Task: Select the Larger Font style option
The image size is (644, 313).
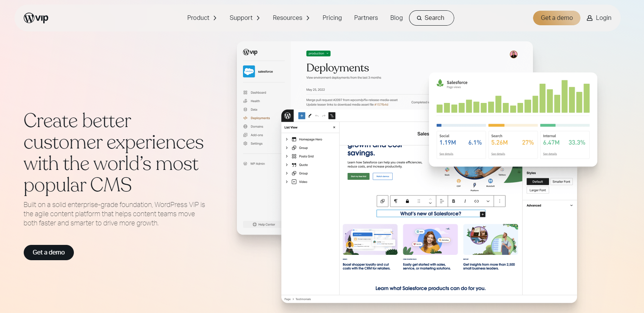Action: [538, 190]
